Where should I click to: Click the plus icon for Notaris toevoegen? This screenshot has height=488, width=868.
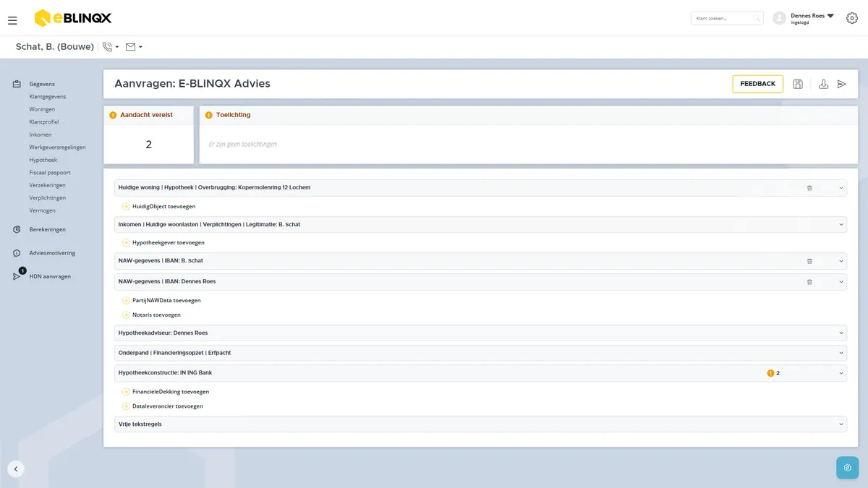click(126, 315)
